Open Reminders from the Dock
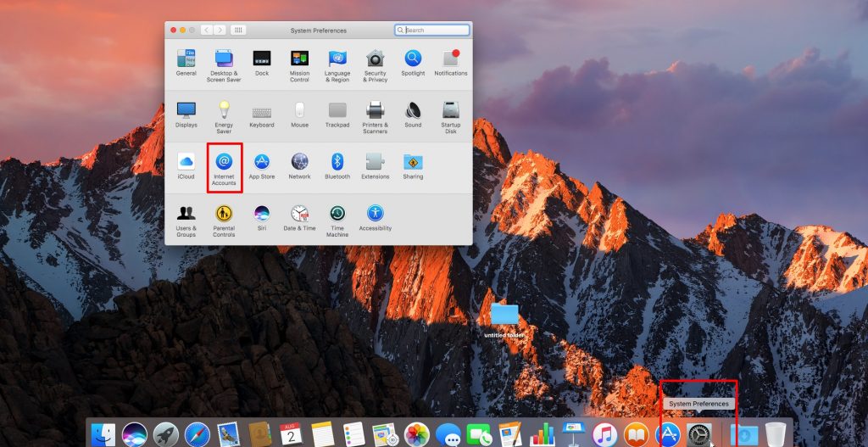This screenshot has width=868, height=447. click(x=353, y=435)
